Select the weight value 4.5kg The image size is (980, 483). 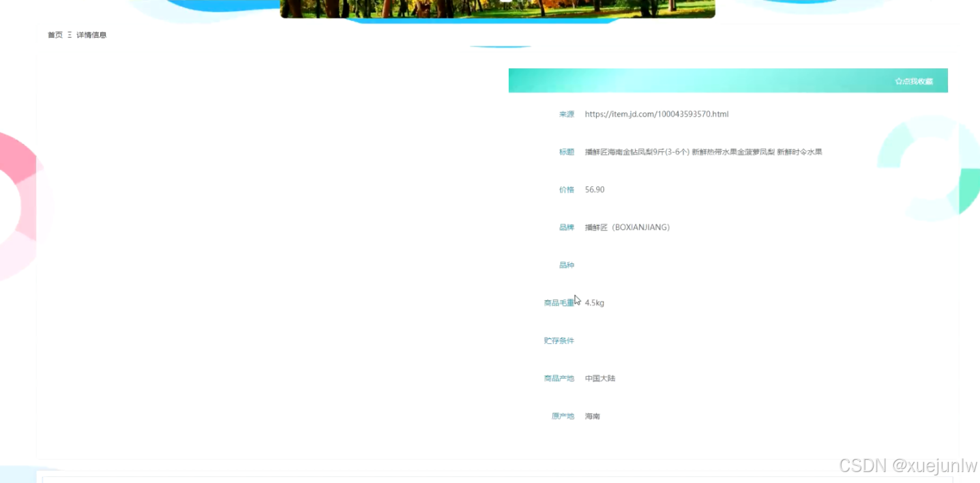click(595, 303)
